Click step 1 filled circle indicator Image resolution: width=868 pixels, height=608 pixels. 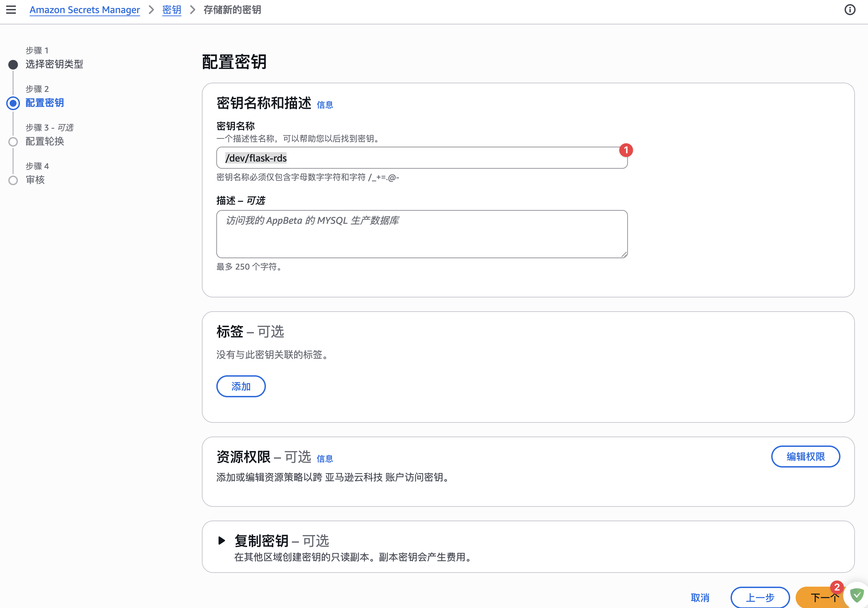click(x=13, y=65)
